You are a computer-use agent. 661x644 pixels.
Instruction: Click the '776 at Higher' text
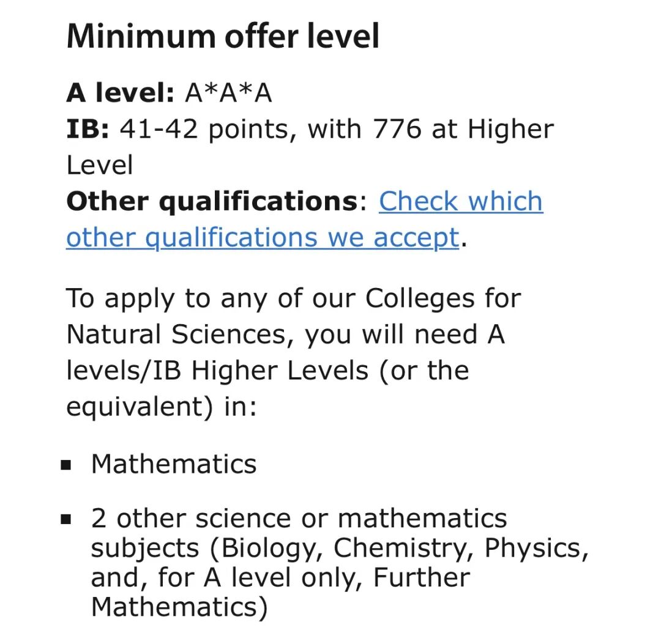pos(463,129)
